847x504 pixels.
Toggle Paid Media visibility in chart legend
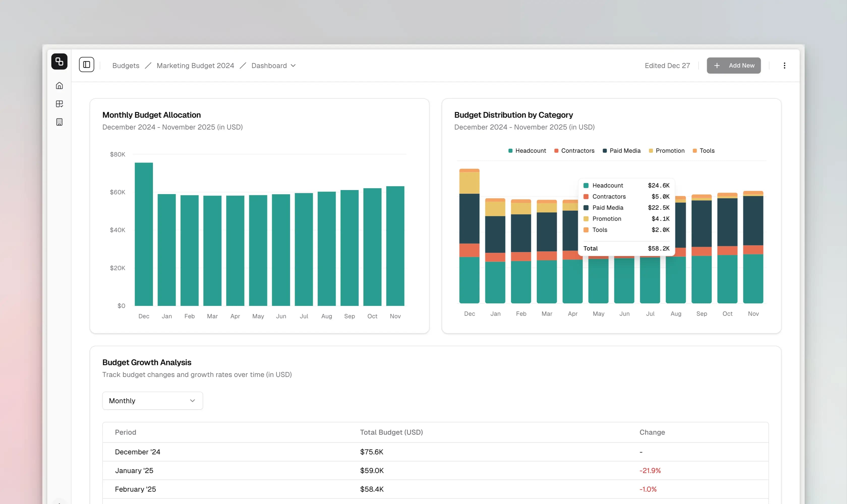pyautogui.click(x=624, y=151)
